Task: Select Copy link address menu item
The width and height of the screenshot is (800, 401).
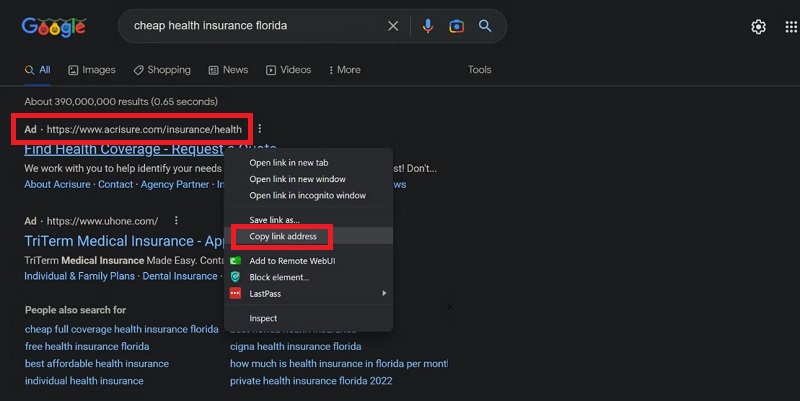Action: (283, 237)
